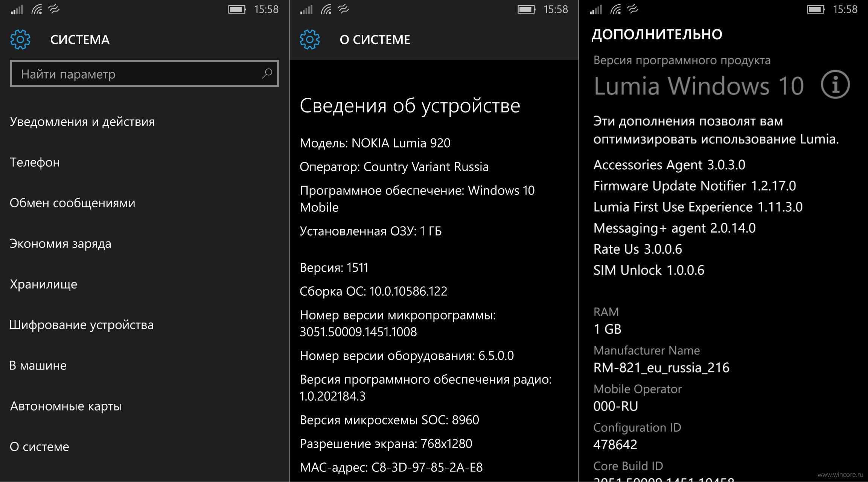Screen dimensions: 868x482
Task: Click Configuration ID value 478642
Action: click(x=615, y=445)
